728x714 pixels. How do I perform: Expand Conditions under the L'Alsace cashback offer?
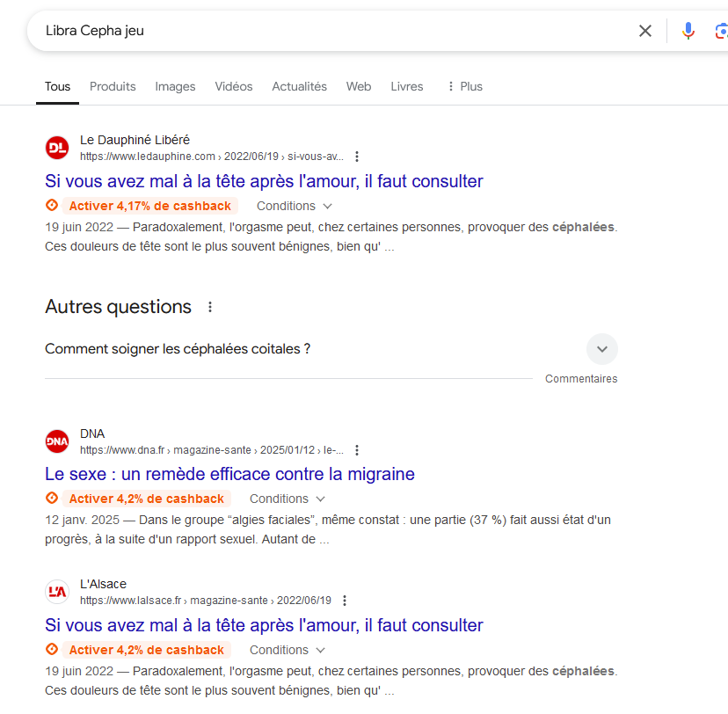pyautogui.click(x=288, y=650)
